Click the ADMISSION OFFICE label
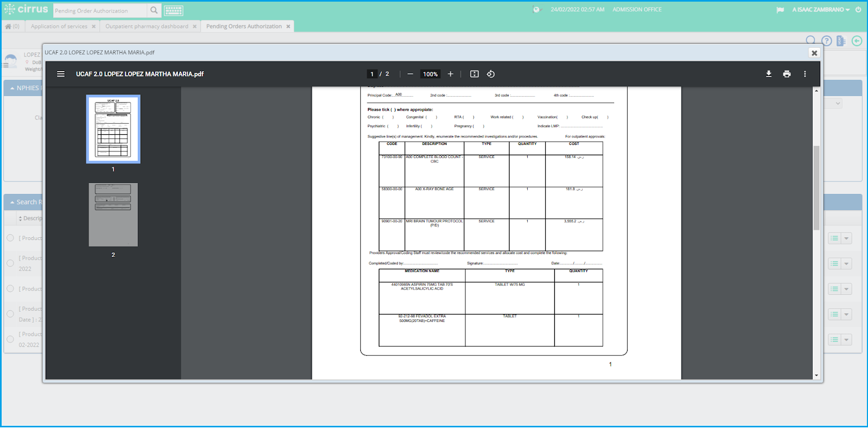Viewport: 868px width, 429px height. (x=637, y=9)
